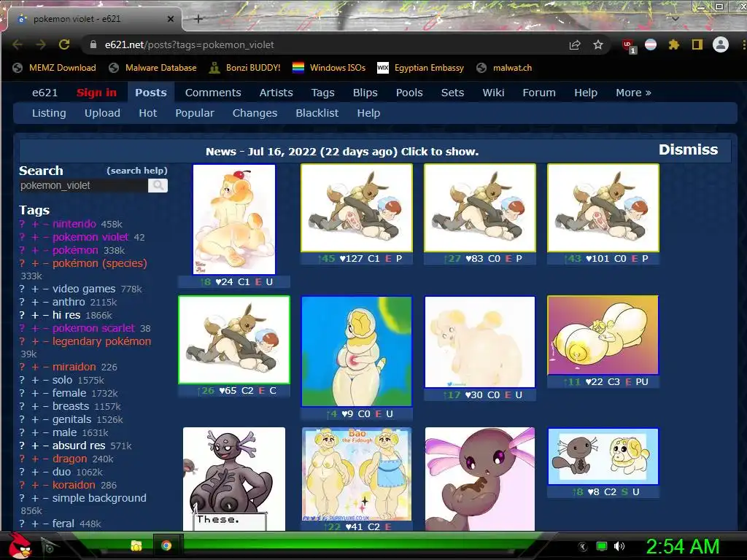
Task: Click the green network tray icon
Action: pyautogui.click(x=602, y=546)
